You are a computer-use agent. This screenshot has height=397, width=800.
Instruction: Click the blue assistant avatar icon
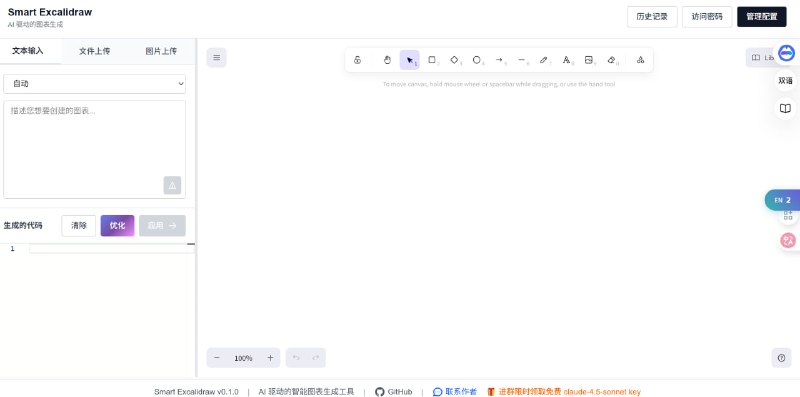click(x=786, y=52)
